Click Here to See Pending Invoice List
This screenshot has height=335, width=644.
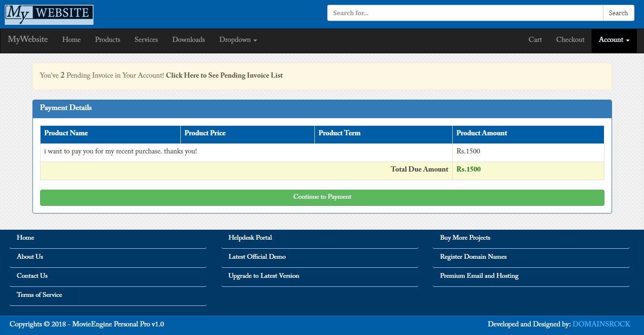(224, 75)
